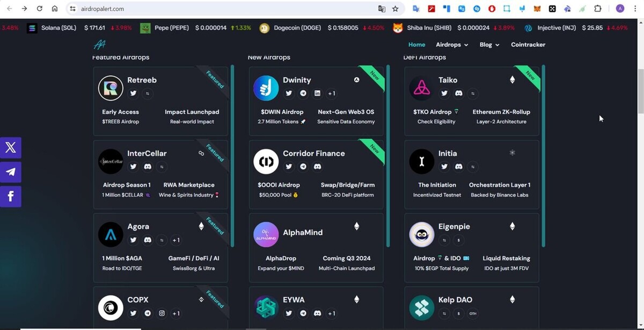Click 'Swap/Bridge/Farm' on Corridor Finance card

click(x=348, y=185)
